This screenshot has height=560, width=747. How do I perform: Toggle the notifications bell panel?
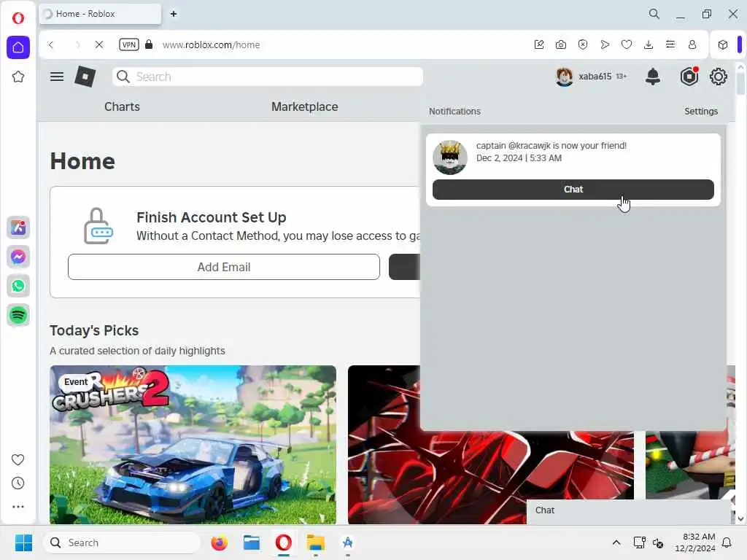[653, 76]
